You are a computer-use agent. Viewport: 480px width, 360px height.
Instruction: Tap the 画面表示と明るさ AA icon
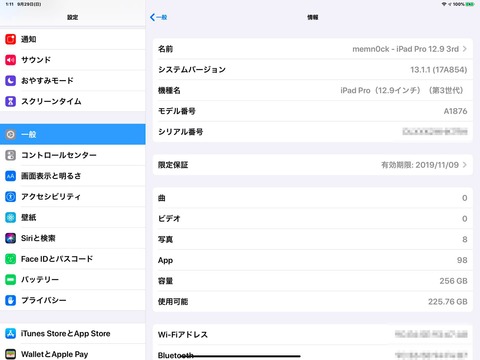(10, 176)
